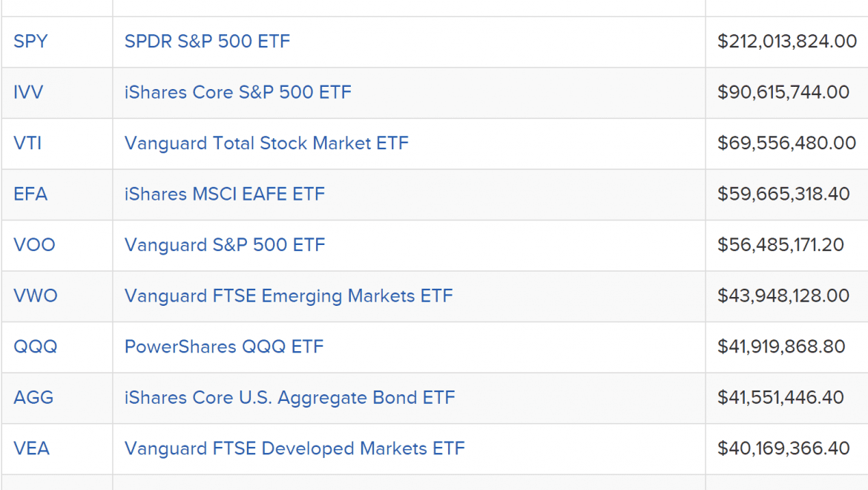Click PowerShares QQQ ETF link
This screenshot has width=868, height=490.
click(x=224, y=347)
